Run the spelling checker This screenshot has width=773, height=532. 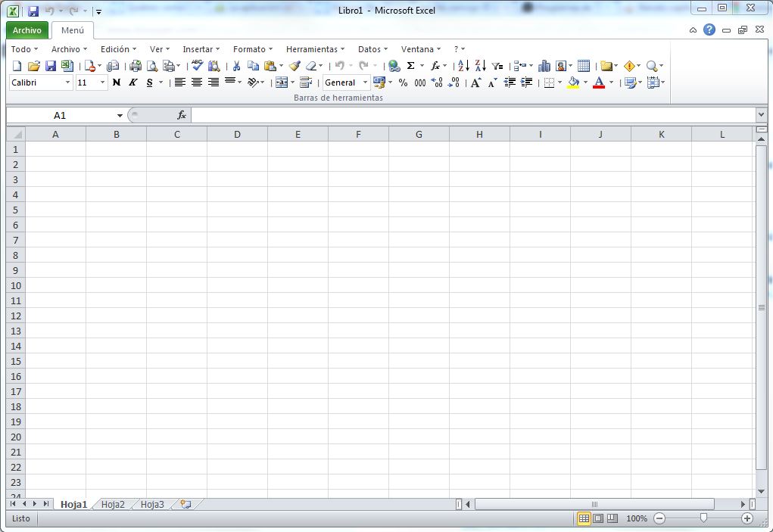click(197, 66)
